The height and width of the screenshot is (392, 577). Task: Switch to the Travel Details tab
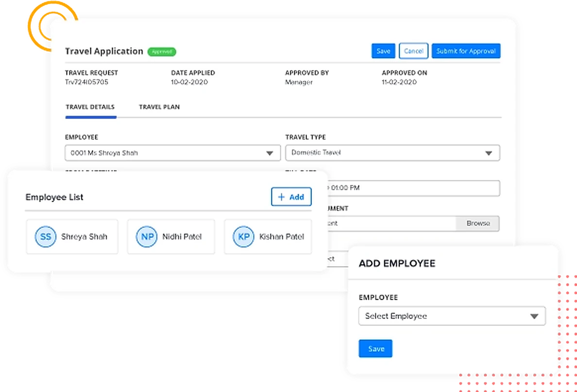tap(90, 107)
